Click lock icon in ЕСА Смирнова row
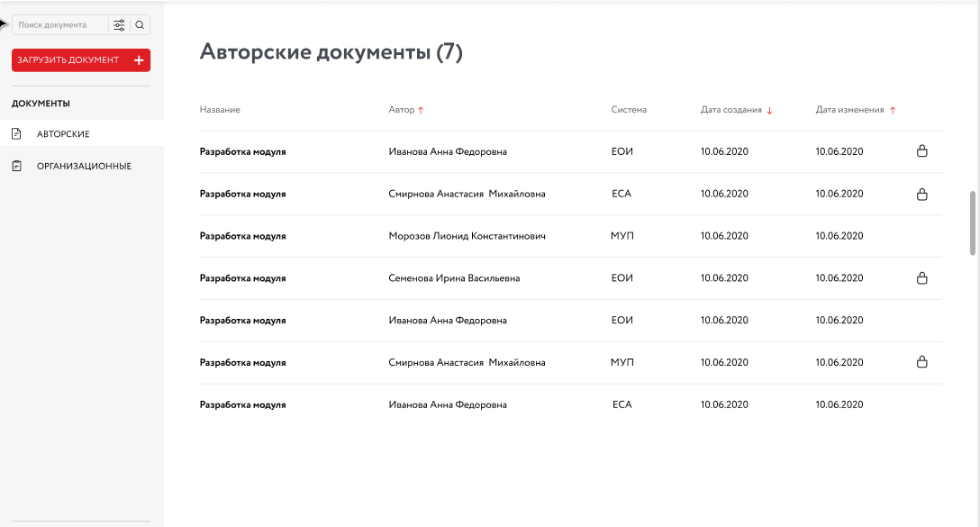This screenshot has height=527, width=980. pos(921,194)
